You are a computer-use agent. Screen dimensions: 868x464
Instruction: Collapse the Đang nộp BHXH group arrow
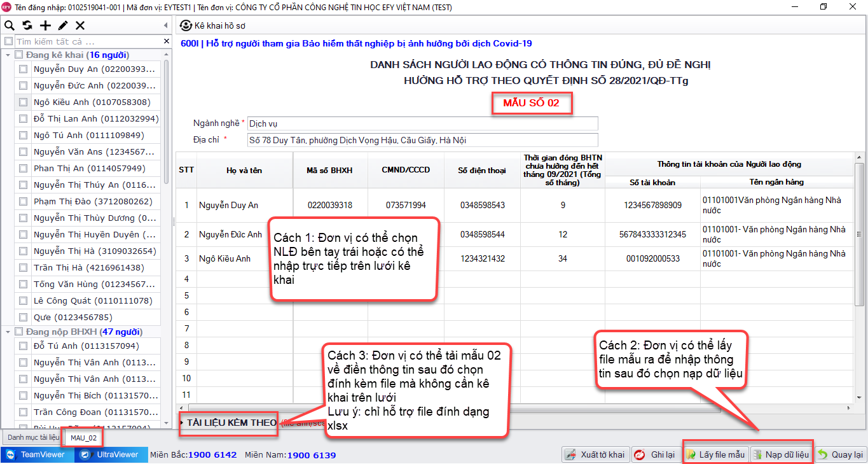click(x=8, y=332)
